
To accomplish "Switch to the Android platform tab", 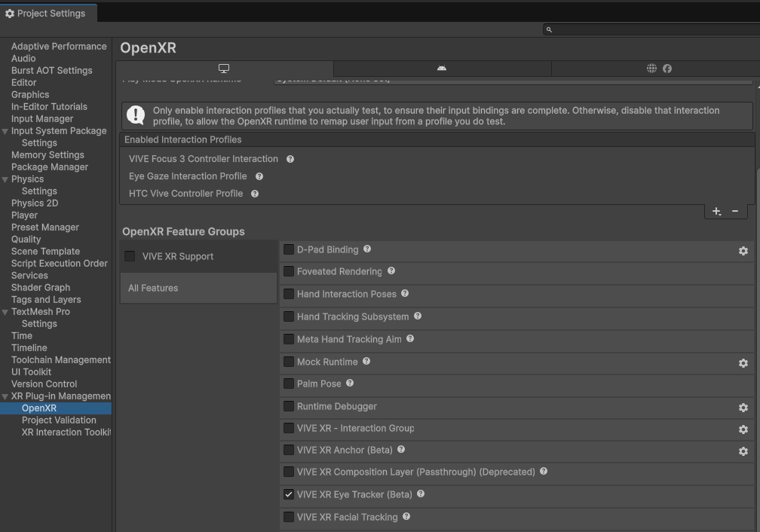I will point(442,69).
